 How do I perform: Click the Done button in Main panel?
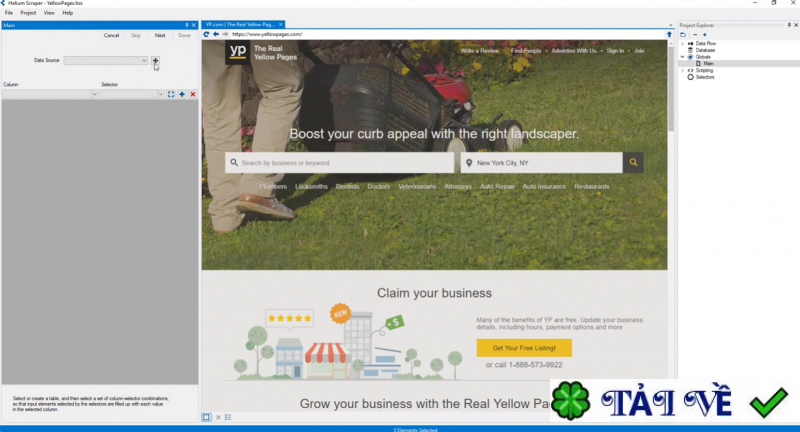[x=184, y=35]
